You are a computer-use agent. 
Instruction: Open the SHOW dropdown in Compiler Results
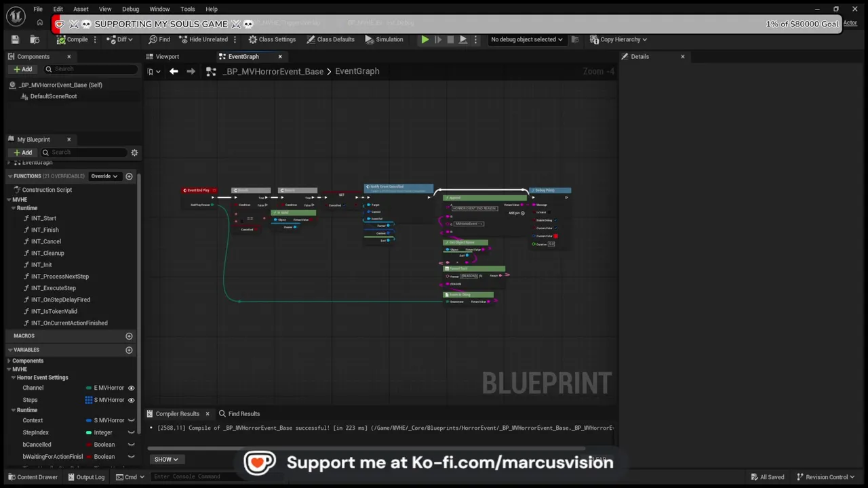166,460
